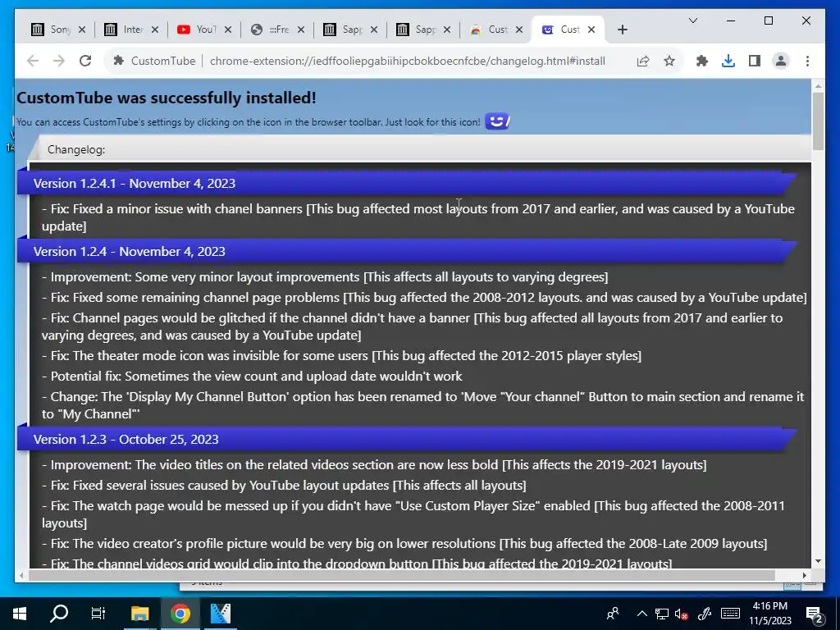
Task: Switch to the Sony browser tab
Action: coord(51,30)
